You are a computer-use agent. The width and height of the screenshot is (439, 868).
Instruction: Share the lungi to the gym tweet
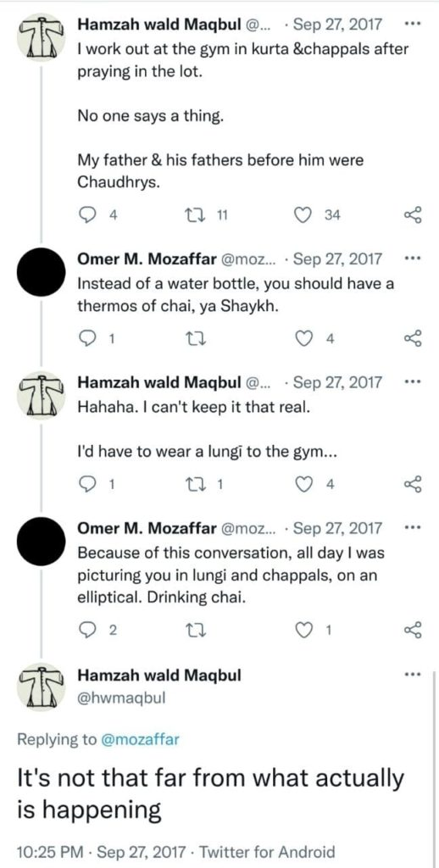tap(413, 484)
